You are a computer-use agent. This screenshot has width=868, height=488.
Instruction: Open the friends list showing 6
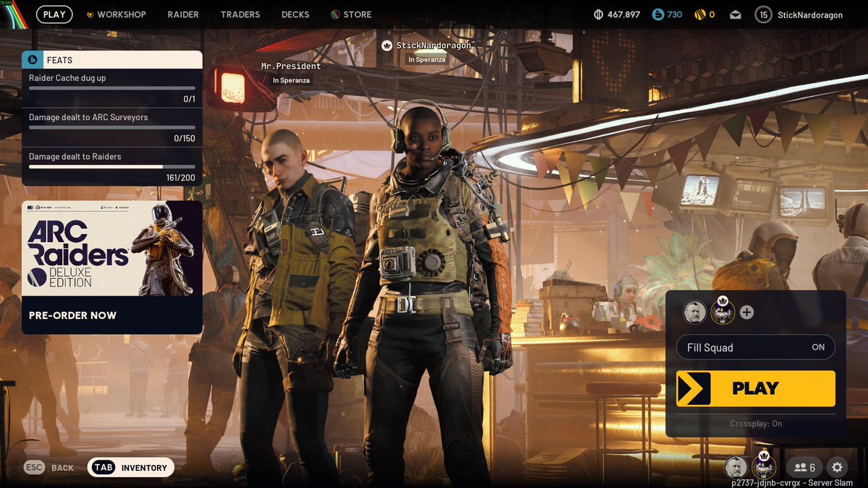[x=803, y=468]
